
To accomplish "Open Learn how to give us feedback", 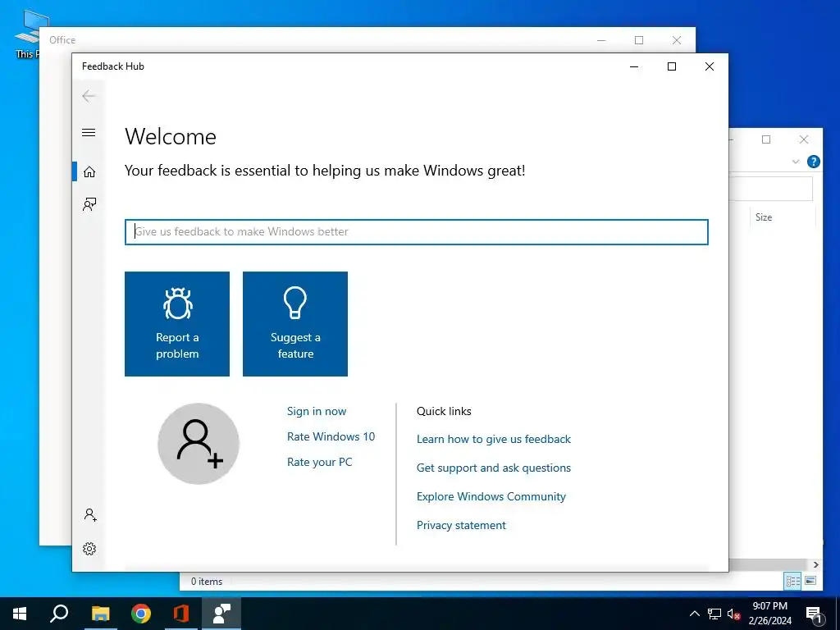I will click(x=494, y=440).
